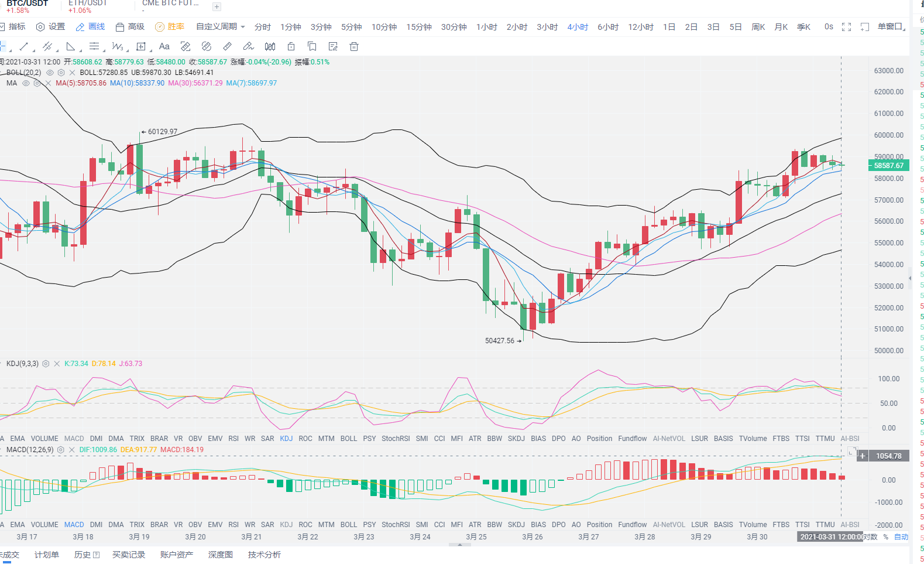Open the 深度图 depth chart tab
The image size is (924, 564).
pos(221,555)
